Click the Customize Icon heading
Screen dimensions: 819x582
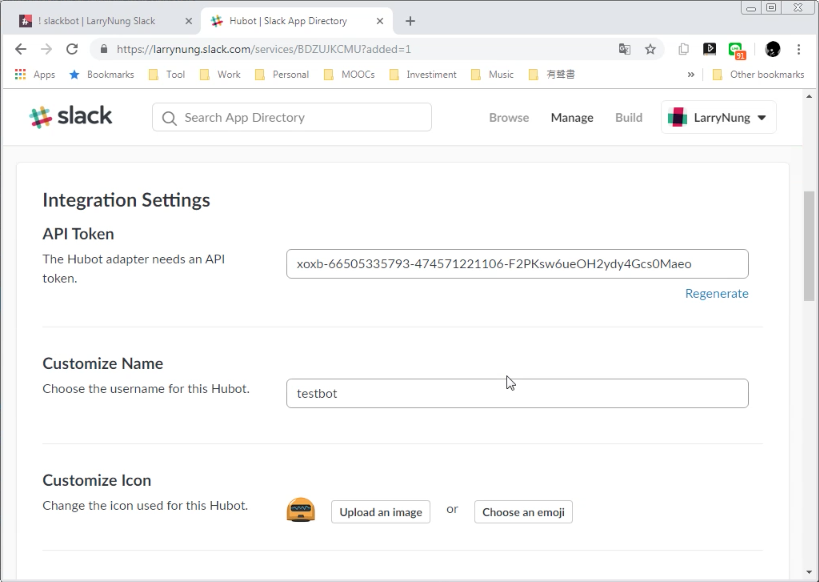coord(97,480)
